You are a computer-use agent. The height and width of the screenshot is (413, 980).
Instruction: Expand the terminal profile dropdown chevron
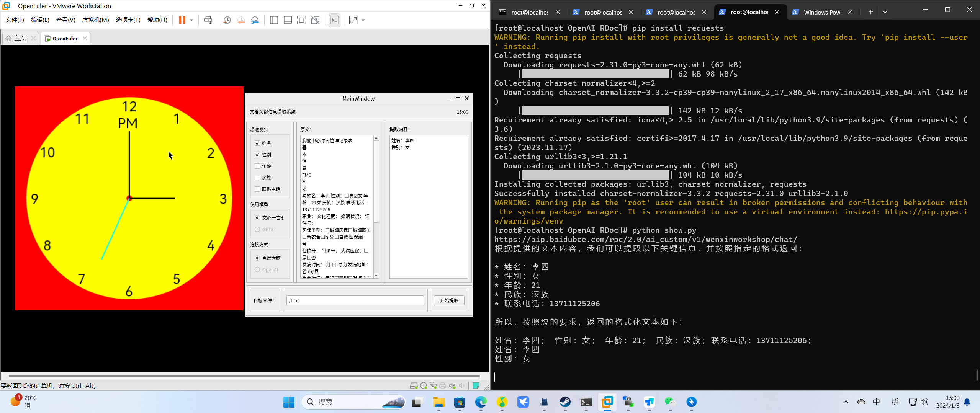click(x=885, y=12)
